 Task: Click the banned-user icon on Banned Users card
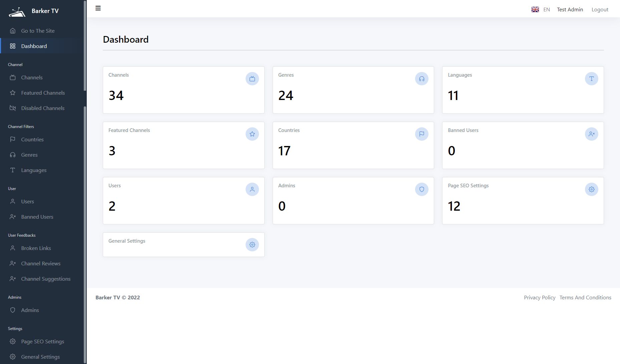(591, 134)
